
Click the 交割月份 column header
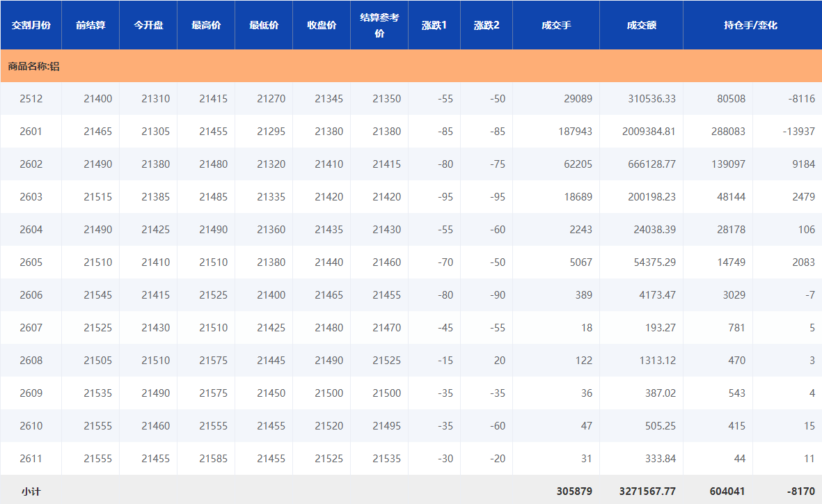[31, 25]
